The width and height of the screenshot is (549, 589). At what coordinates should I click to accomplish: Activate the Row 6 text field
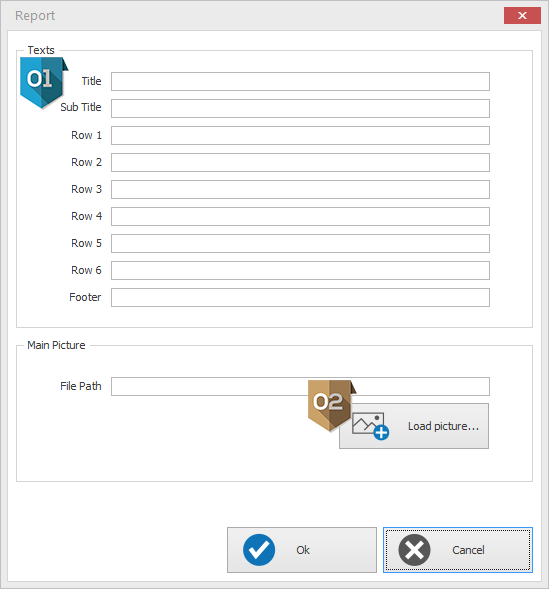point(300,271)
